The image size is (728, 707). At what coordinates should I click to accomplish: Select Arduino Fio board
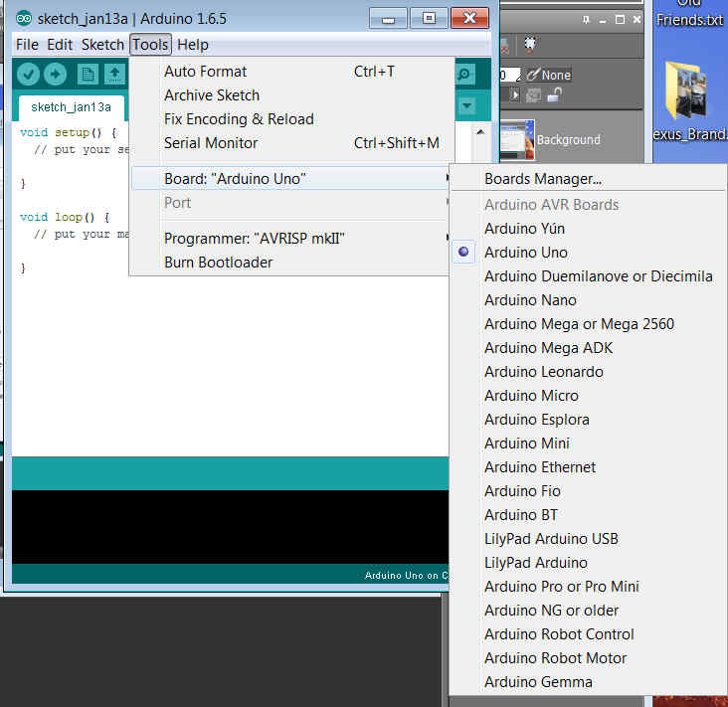click(x=588, y=491)
